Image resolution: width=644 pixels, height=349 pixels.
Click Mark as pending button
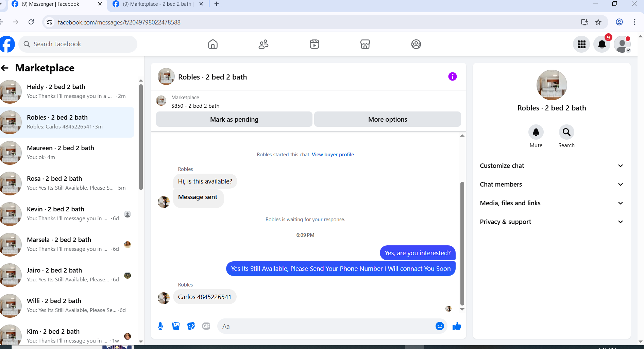coord(234,119)
